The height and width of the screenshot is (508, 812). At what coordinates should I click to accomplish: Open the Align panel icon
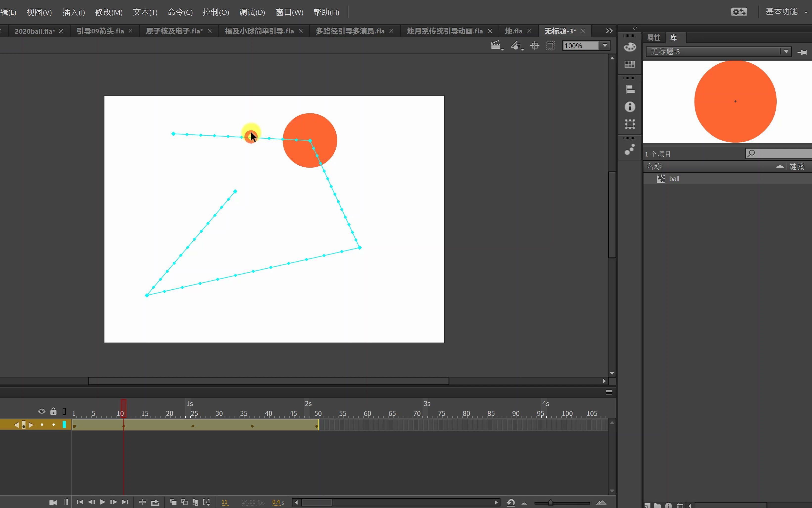click(629, 89)
